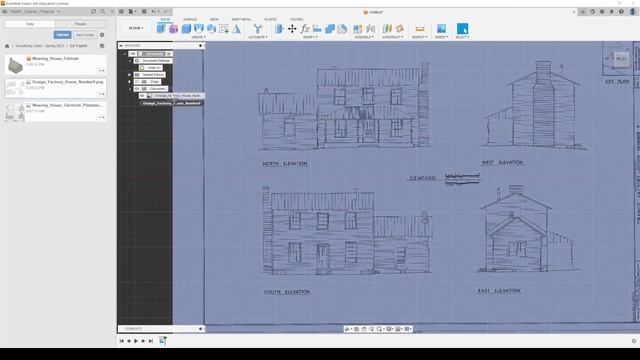Select the Offset Plane construct icon

coord(387,29)
